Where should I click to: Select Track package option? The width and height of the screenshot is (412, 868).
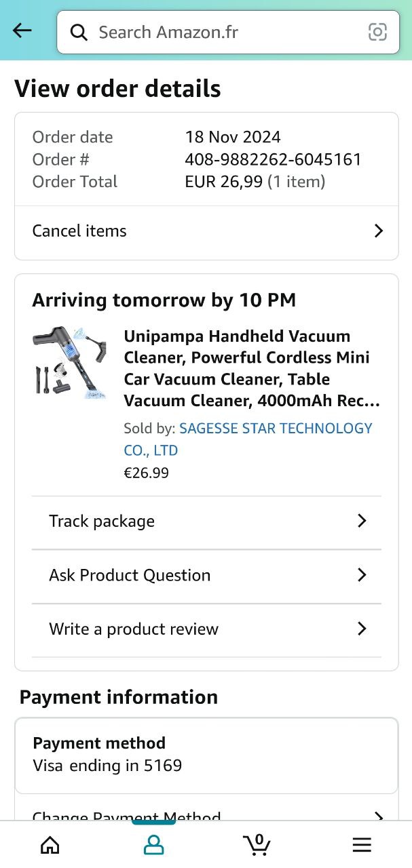(102, 521)
